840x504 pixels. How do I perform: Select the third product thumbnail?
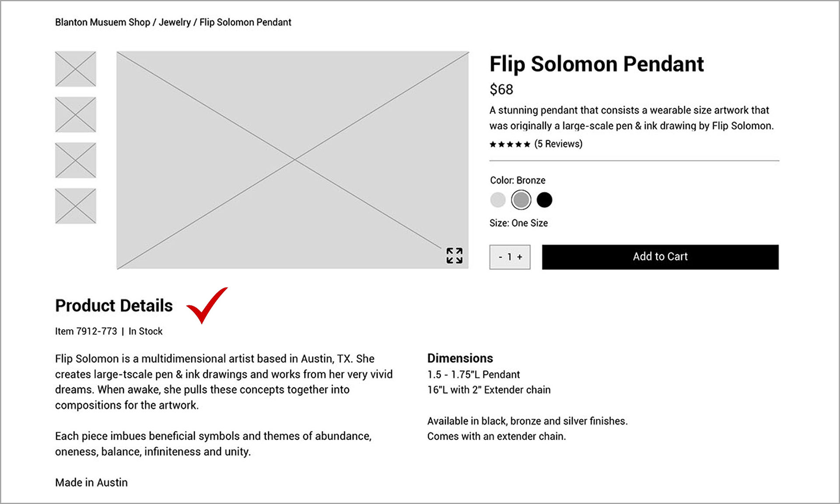click(75, 160)
